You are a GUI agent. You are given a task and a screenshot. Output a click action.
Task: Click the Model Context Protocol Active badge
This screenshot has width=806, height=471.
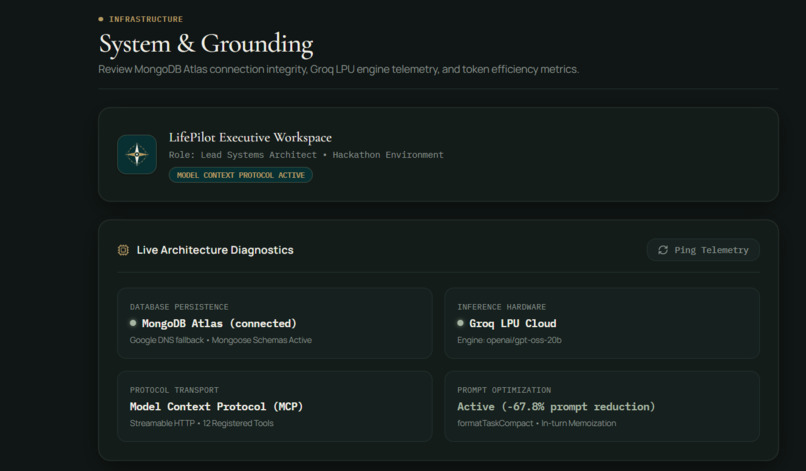click(x=241, y=175)
